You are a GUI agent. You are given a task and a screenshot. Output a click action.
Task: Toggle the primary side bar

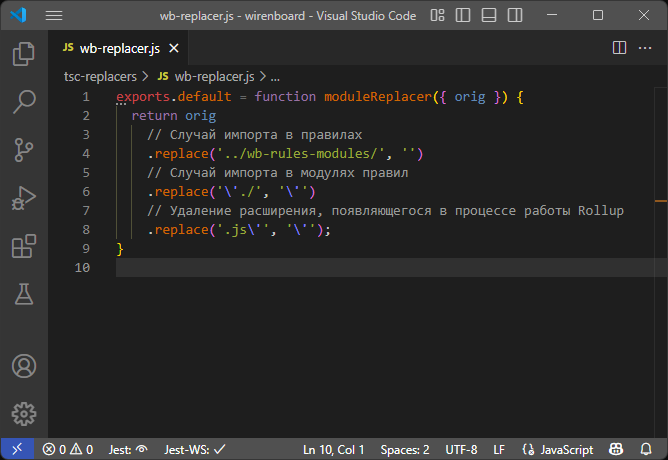[x=463, y=15]
